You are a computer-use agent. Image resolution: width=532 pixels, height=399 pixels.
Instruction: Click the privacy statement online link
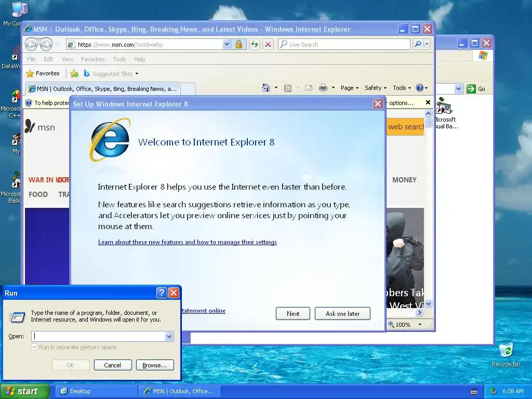pyautogui.click(x=204, y=311)
